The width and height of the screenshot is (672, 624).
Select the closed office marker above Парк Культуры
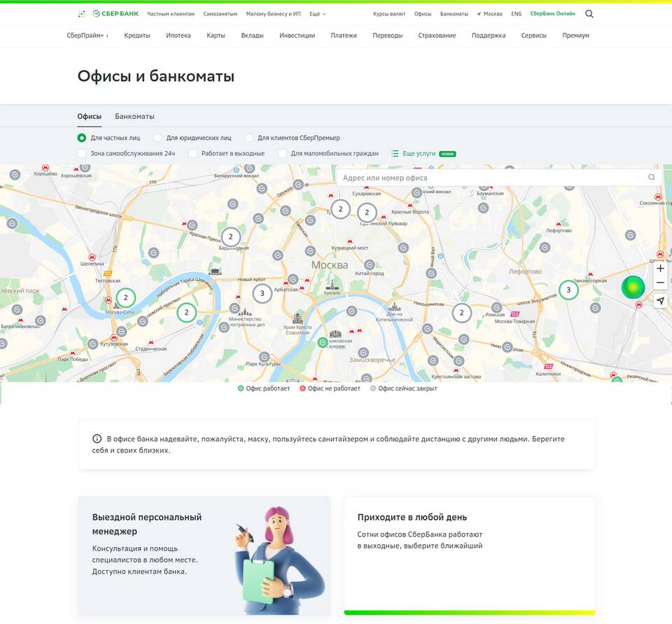pos(265,357)
